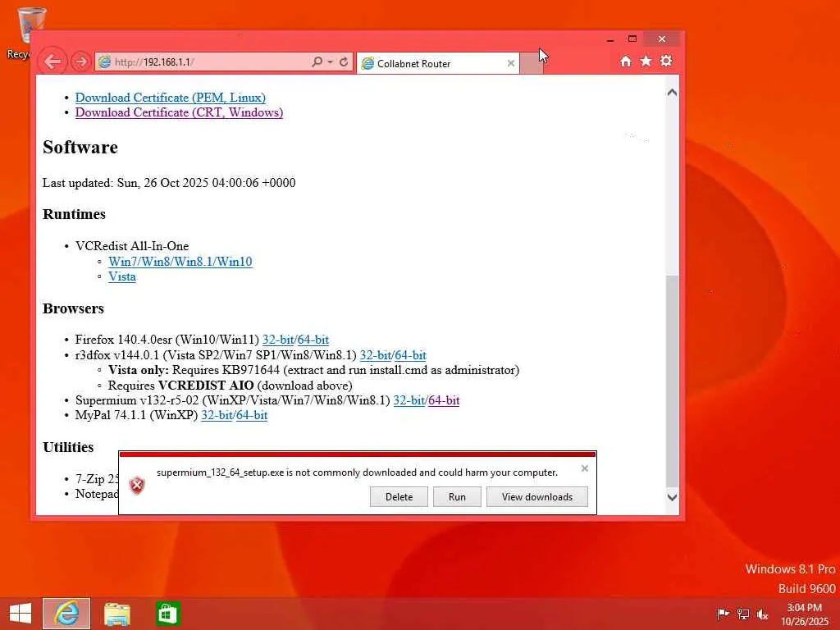Download MyPal 74.1.1 64-bit
This screenshot has height=630, width=840.
click(x=252, y=415)
